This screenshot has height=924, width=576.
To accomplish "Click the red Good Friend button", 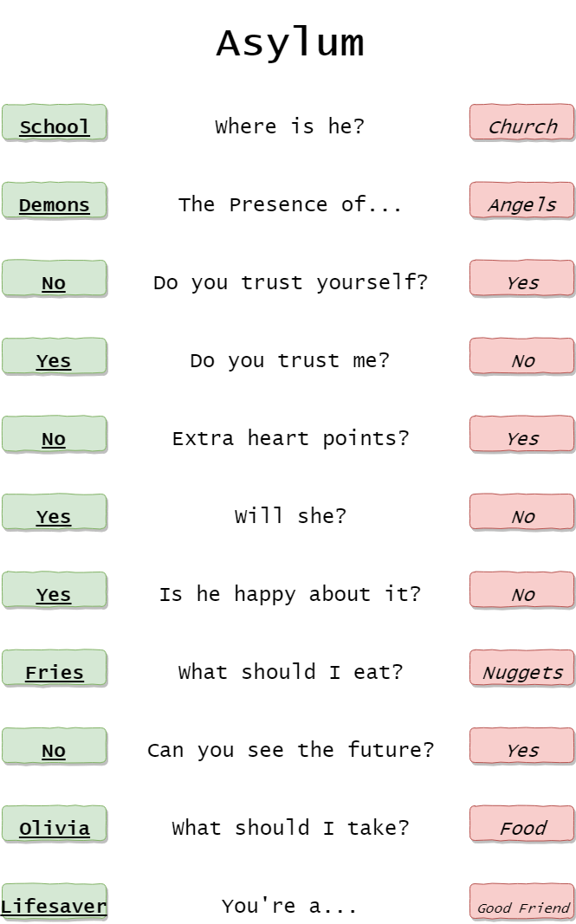I will pyautogui.click(x=522, y=902).
